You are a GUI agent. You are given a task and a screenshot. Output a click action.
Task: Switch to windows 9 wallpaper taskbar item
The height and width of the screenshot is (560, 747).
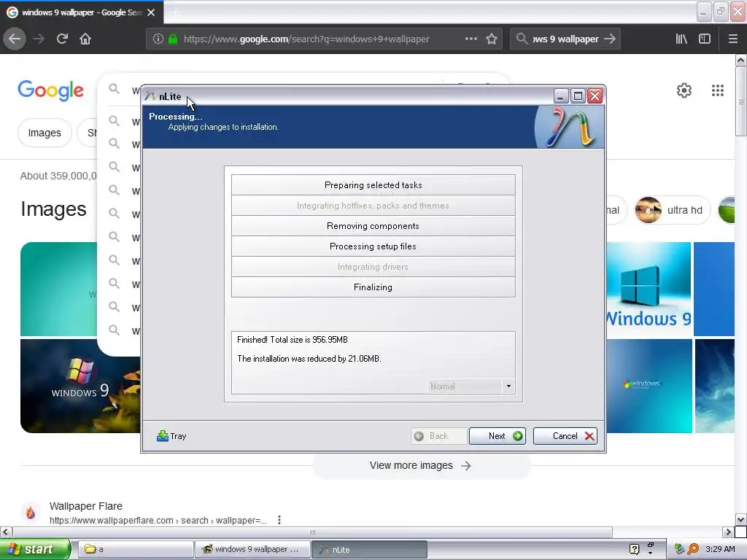click(x=252, y=549)
